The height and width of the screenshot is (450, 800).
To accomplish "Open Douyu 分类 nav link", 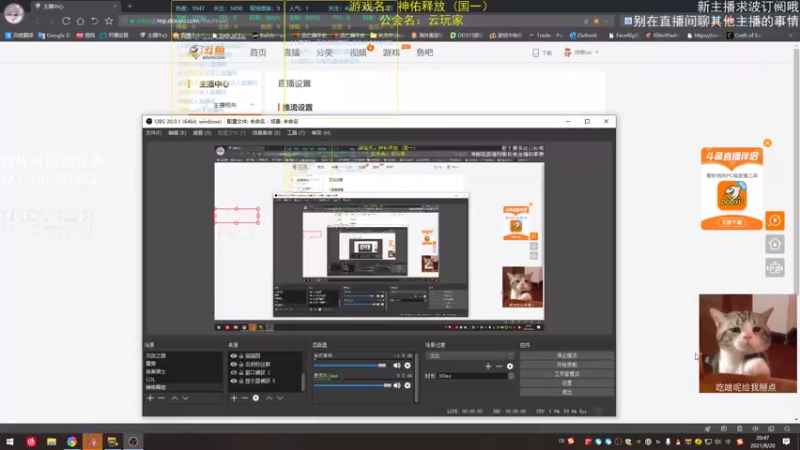I will coord(324,53).
